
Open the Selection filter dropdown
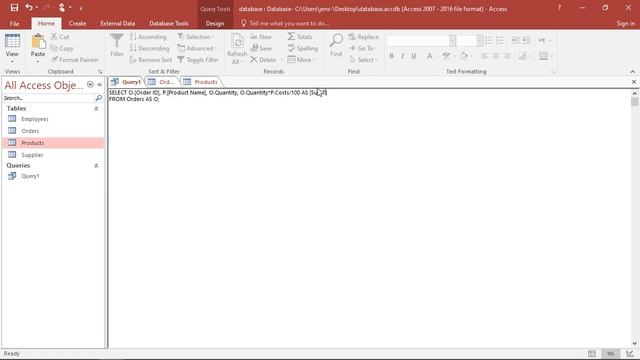(196, 37)
